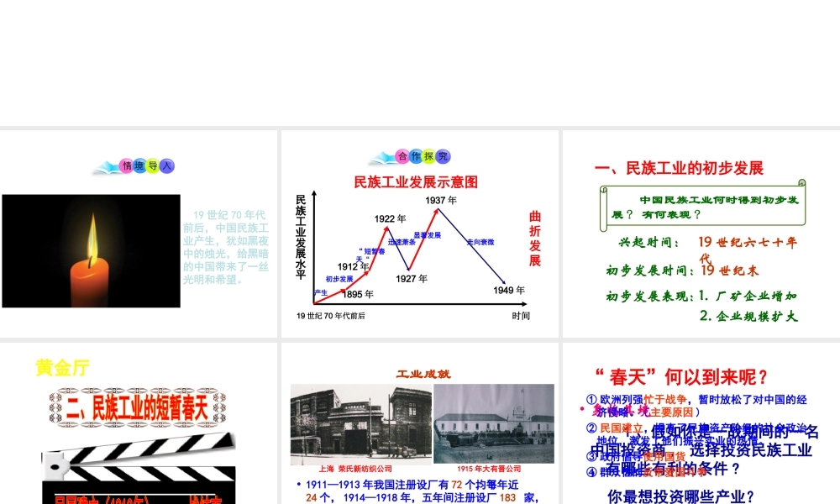
Task: Click the 1937 年 peak label
Action: pyautogui.click(x=441, y=200)
